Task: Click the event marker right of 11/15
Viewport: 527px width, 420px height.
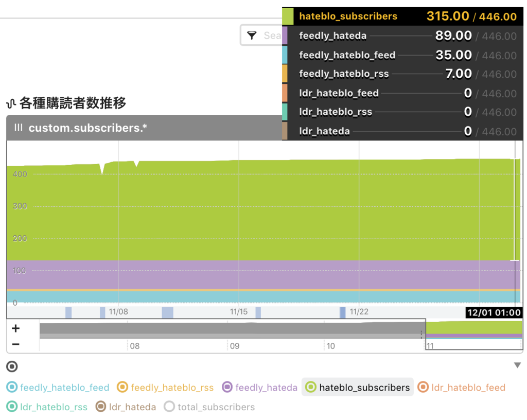Action: coord(258,312)
